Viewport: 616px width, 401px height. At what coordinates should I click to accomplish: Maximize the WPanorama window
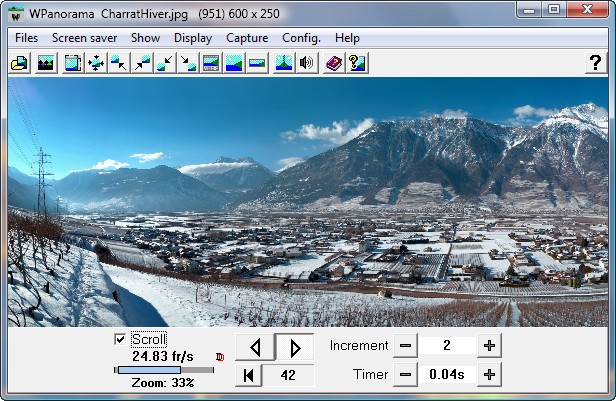coord(554,9)
